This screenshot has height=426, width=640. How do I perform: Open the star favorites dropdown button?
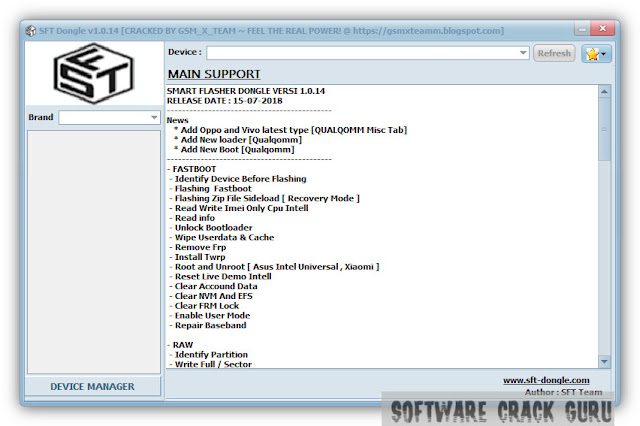point(596,53)
